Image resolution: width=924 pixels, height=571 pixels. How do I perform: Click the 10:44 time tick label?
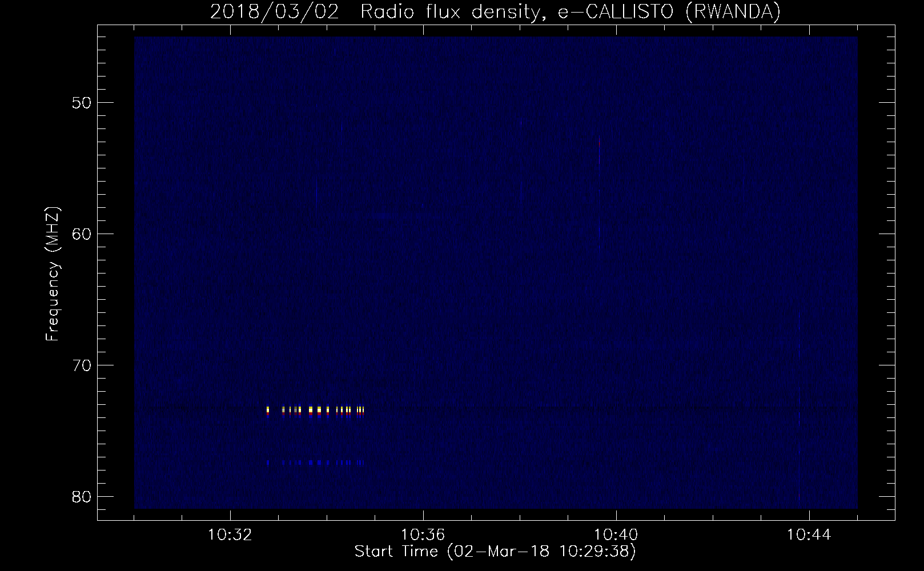(x=809, y=535)
